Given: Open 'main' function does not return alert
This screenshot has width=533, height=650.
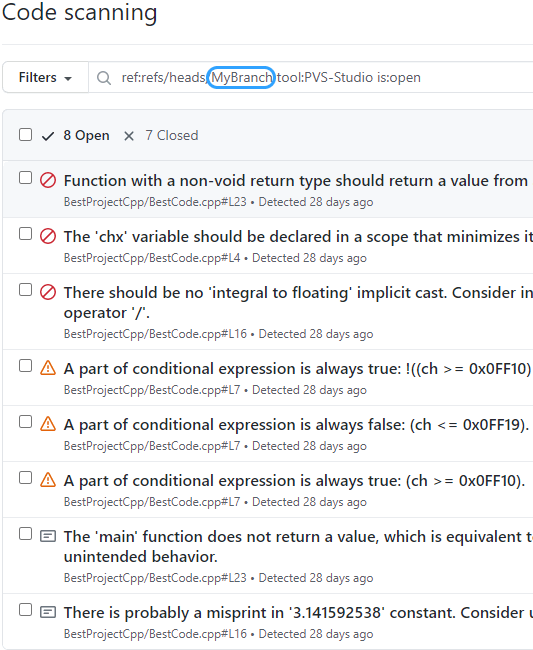Looking at the screenshot, I should tap(298, 546).
